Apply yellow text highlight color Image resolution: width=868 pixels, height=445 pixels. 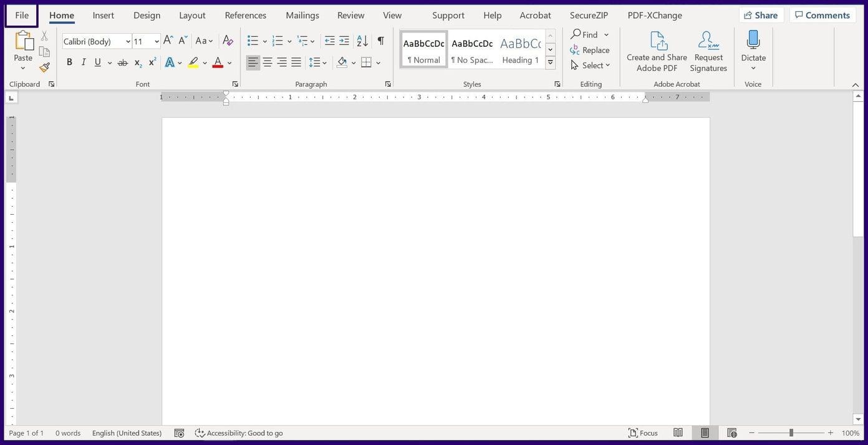coord(193,62)
